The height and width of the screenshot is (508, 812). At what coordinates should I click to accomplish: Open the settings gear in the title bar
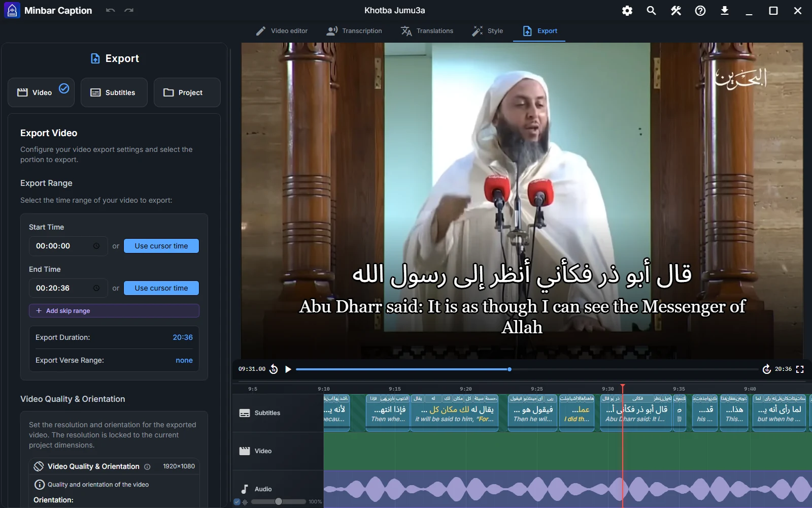click(627, 11)
